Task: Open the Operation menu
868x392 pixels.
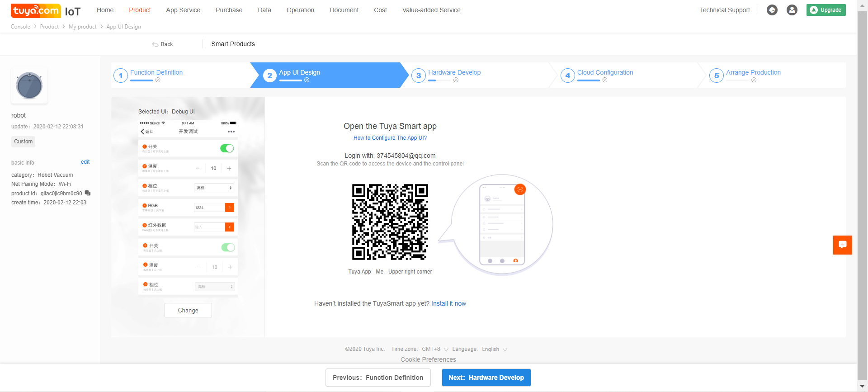Action: click(300, 10)
